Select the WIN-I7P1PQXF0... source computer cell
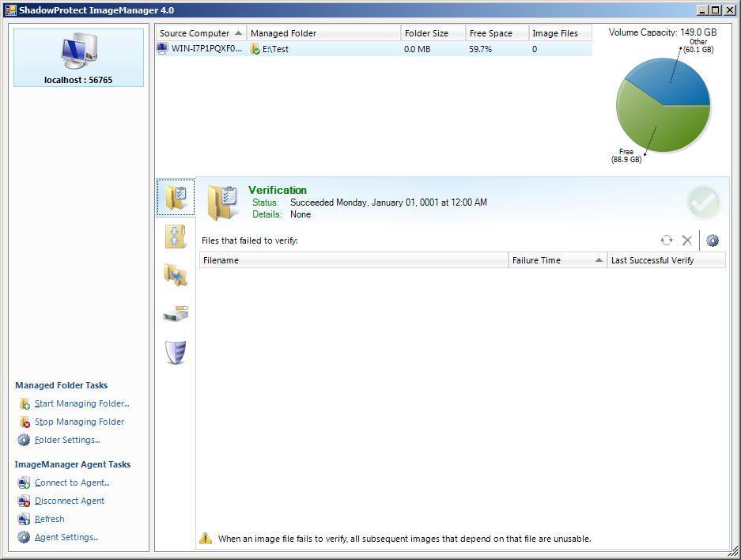741x560 pixels. point(206,49)
